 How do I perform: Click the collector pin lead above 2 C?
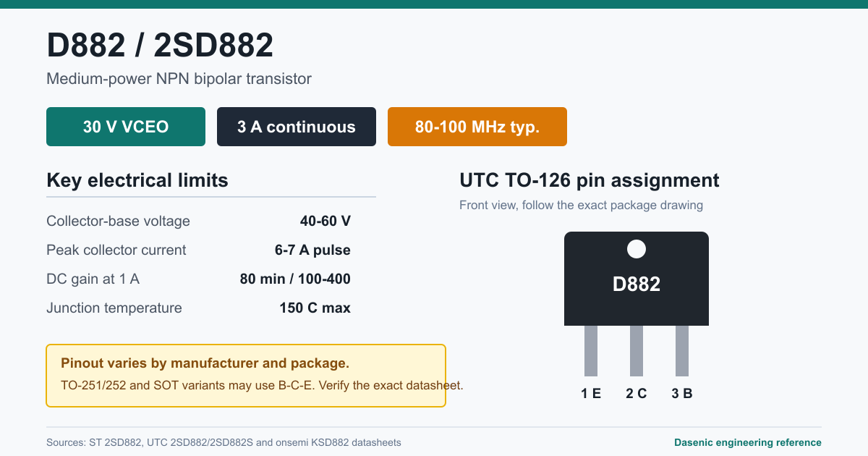tap(637, 351)
